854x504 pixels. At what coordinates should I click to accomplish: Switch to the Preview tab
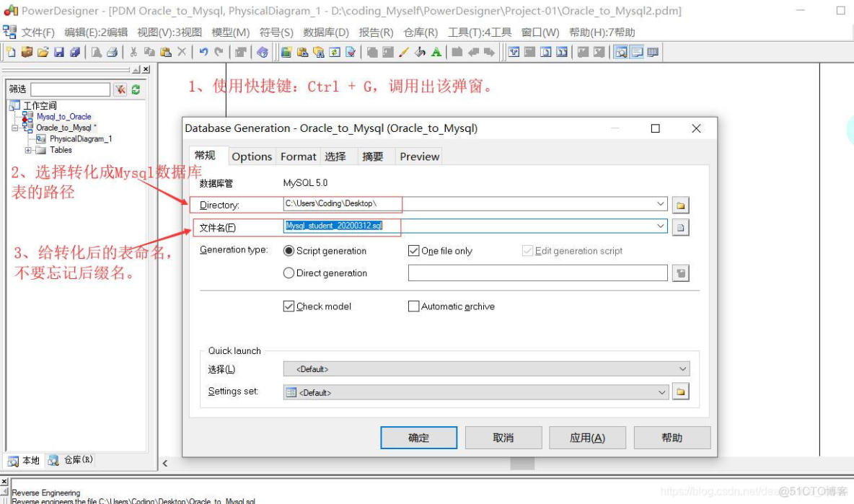click(x=419, y=156)
